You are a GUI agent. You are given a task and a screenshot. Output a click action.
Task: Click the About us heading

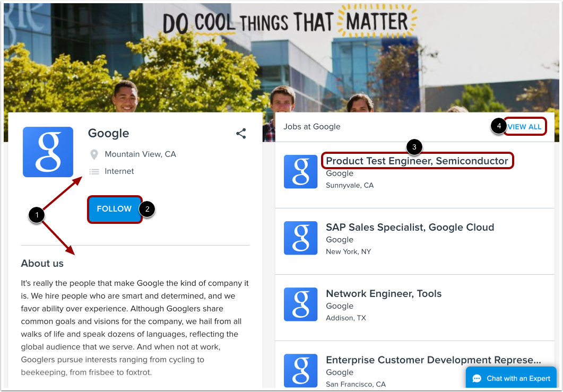coord(42,264)
